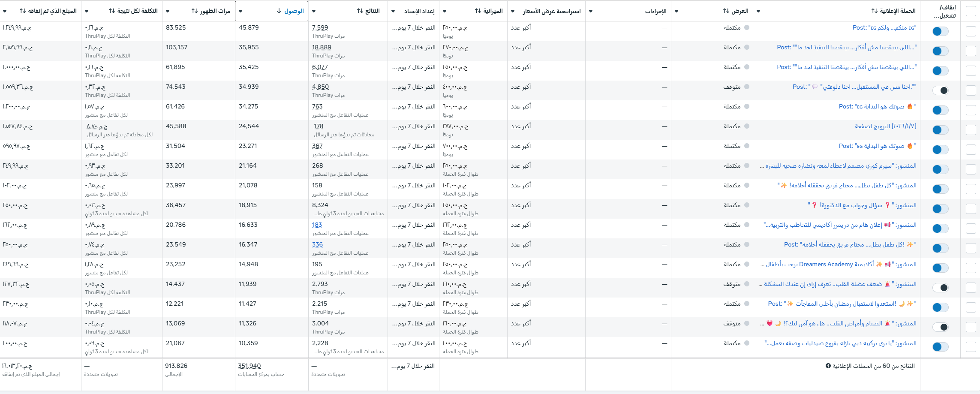
Task: Click the sort arrows beside التكلفة لكل نتيجة
Action: [x=112, y=11]
